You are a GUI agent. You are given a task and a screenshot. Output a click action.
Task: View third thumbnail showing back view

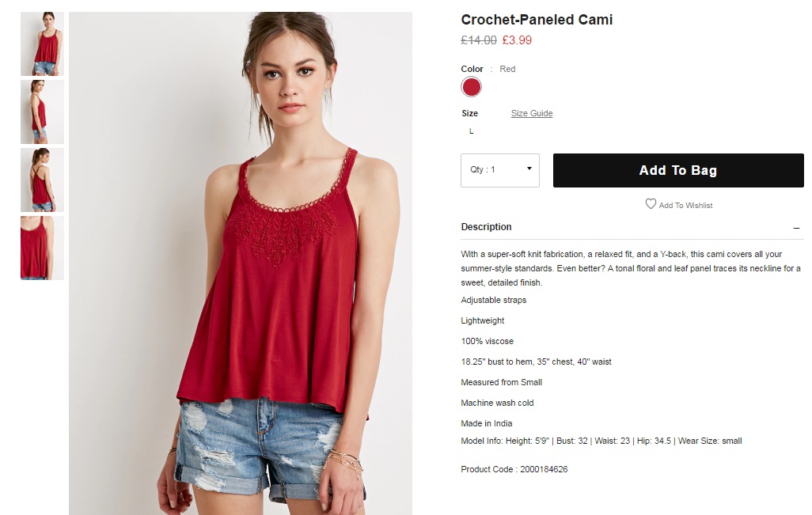tap(43, 180)
